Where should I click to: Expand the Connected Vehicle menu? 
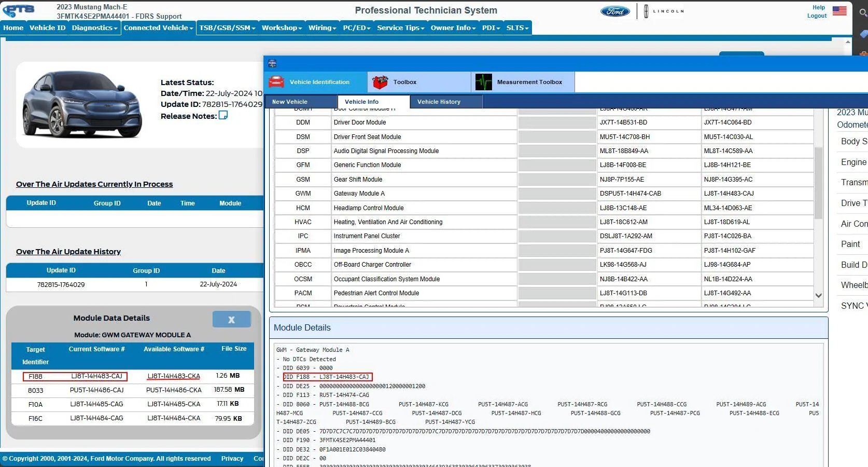[x=158, y=28]
